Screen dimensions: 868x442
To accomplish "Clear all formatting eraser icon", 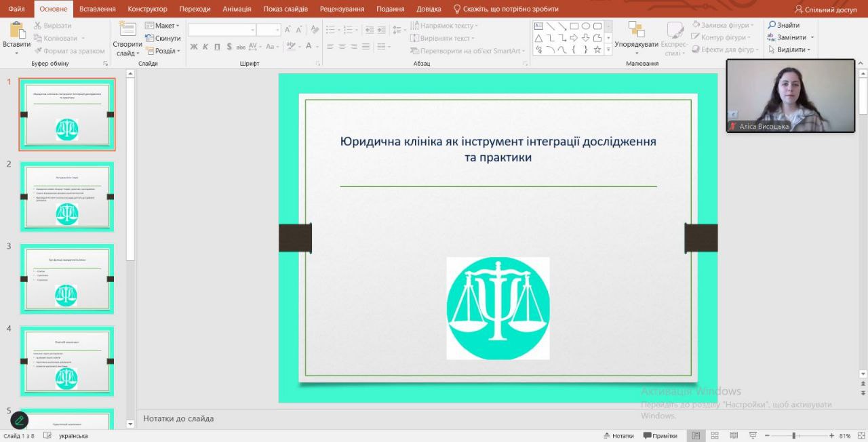I will pyautogui.click(x=315, y=30).
